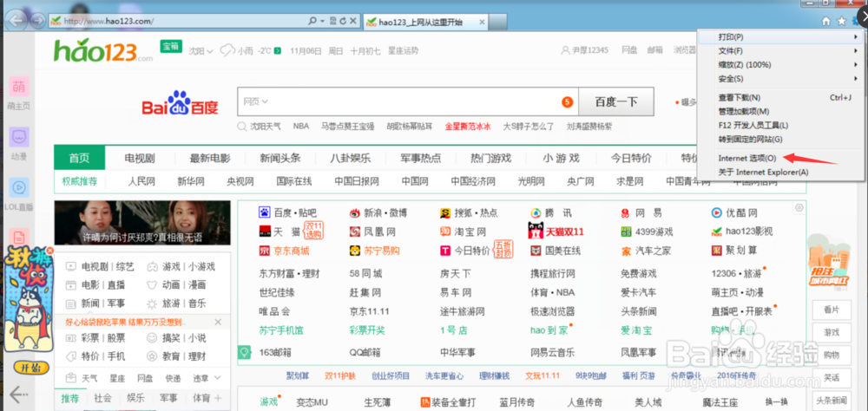The image size is (868, 411).
Task: Click the browser Forward arrow button
Action: [x=37, y=22]
